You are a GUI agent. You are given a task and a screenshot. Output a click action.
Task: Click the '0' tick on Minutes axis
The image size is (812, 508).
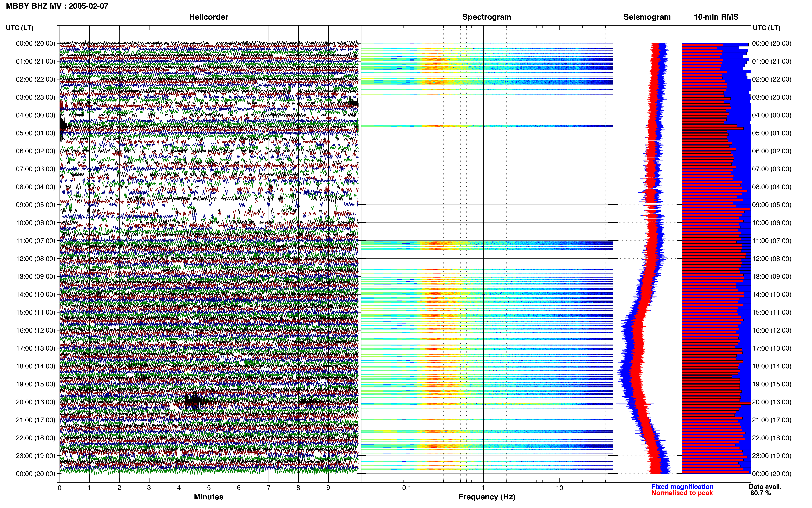[x=59, y=487]
